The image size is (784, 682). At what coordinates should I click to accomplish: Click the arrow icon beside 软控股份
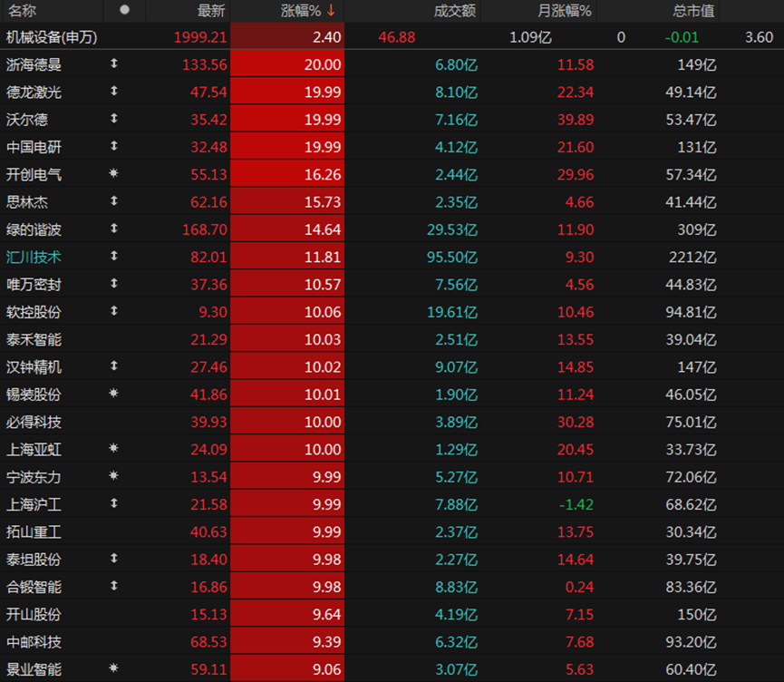(x=114, y=311)
